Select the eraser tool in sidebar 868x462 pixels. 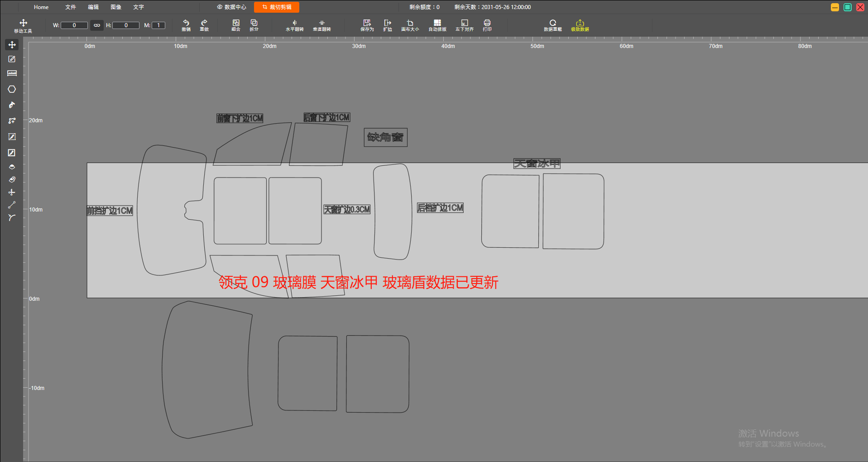12,179
